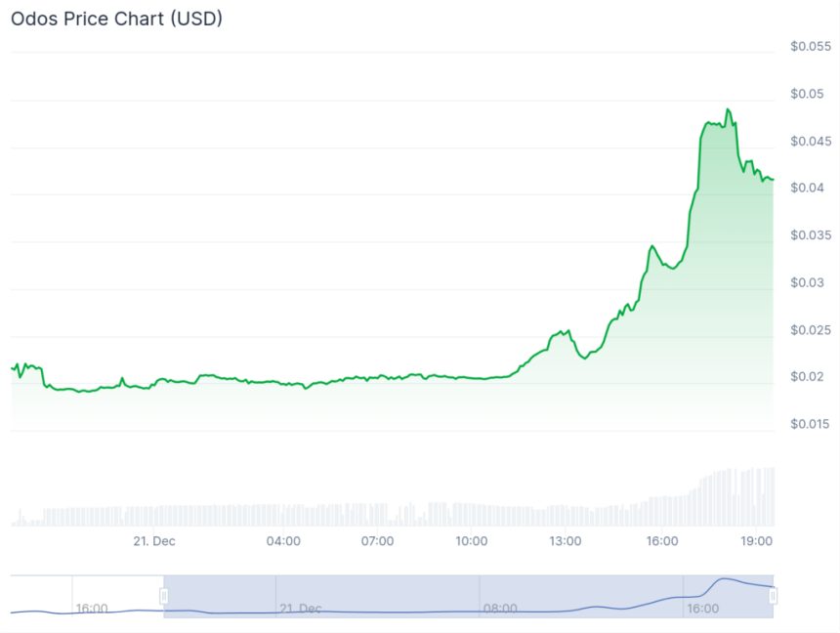840x633 pixels.
Task: Select the 13:00 x-axis time label
Action: (x=566, y=541)
